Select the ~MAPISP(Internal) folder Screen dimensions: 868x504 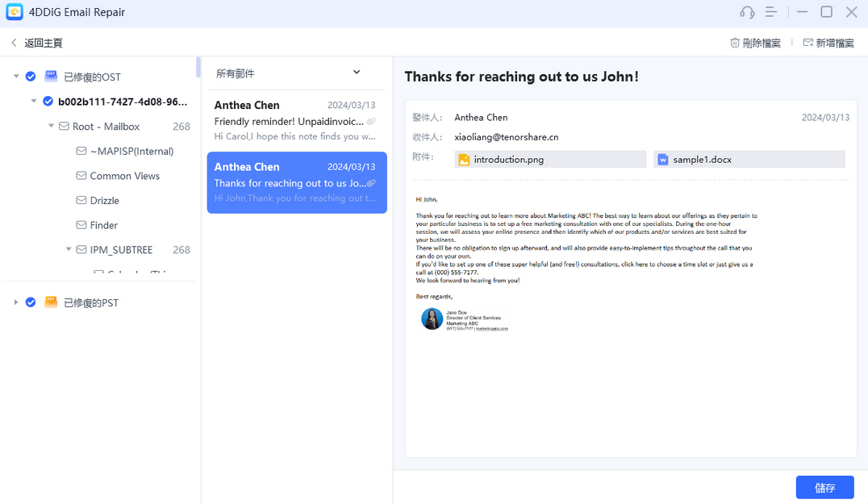click(x=131, y=151)
